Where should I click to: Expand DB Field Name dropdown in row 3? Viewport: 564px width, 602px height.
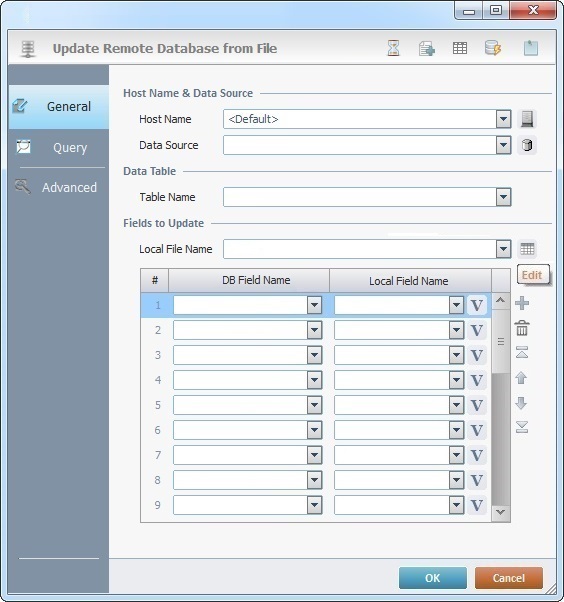point(314,355)
